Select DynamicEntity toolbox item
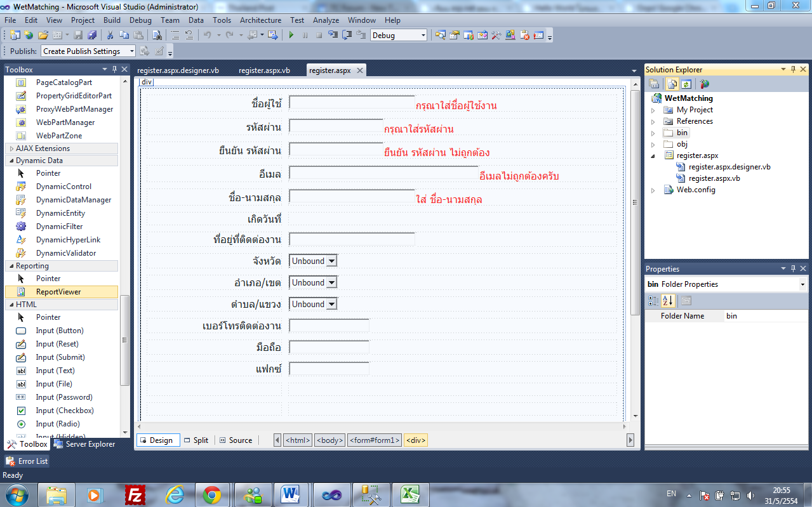This screenshot has width=812, height=507. click(62, 213)
